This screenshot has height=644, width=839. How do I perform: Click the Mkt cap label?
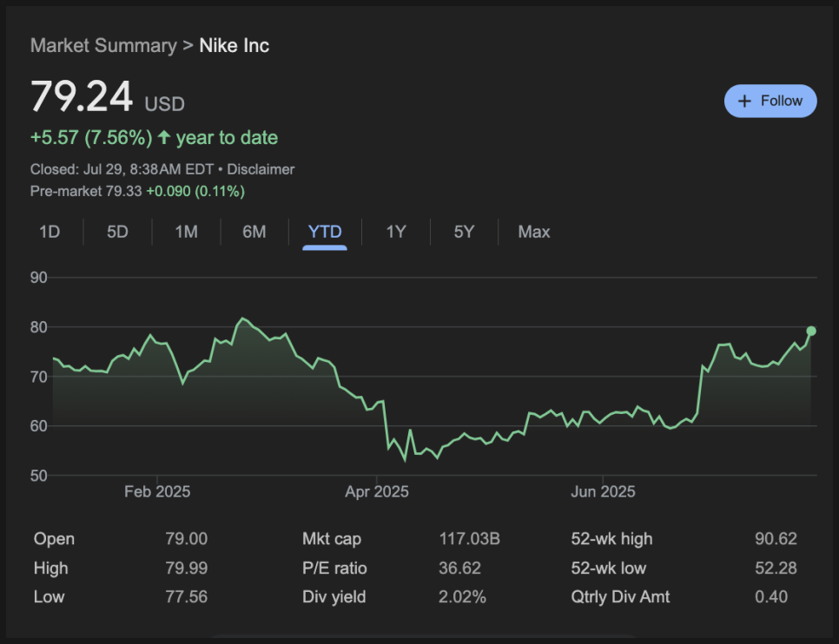coord(332,539)
